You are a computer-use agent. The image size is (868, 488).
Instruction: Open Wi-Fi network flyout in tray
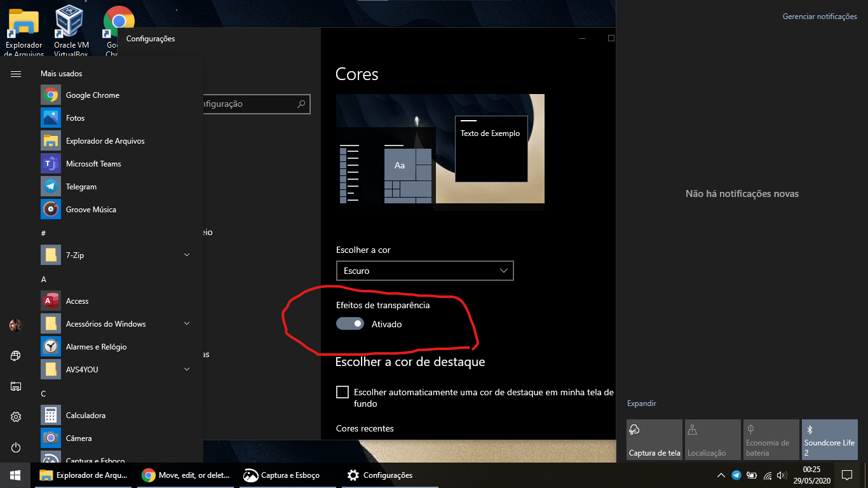[768, 475]
